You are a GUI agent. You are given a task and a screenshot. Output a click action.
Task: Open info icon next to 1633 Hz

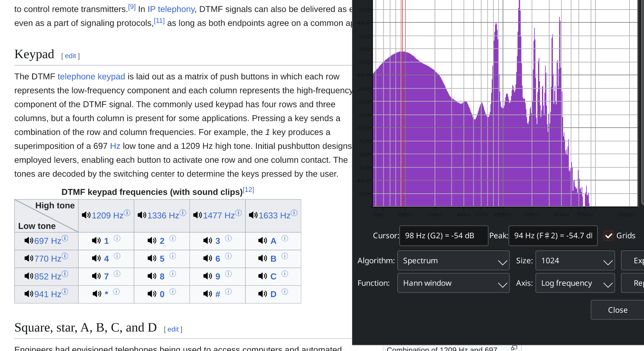click(x=294, y=213)
